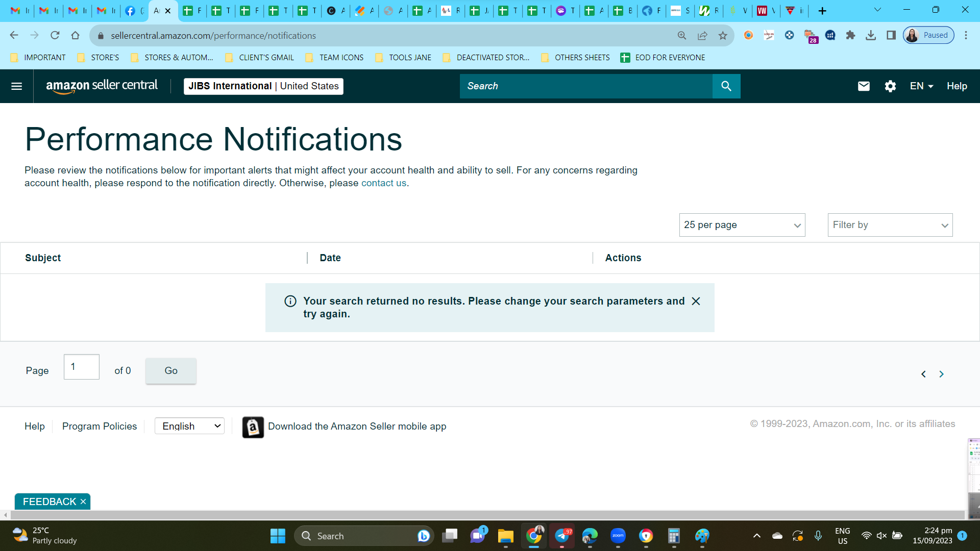Screen dimensions: 980x551
Task: Switch to the Facebook browser tab
Action: pos(134,11)
